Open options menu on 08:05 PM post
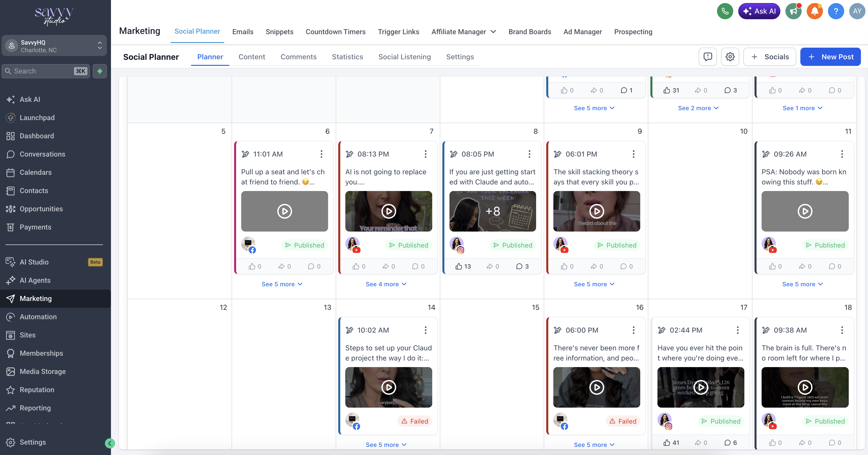The width and height of the screenshot is (868, 455). point(529,154)
